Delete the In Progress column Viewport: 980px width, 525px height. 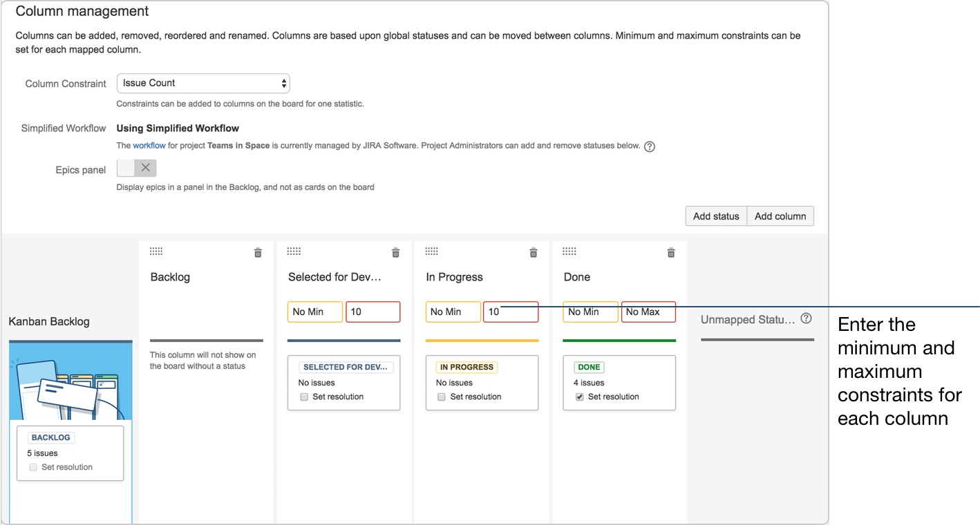(x=533, y=252)
